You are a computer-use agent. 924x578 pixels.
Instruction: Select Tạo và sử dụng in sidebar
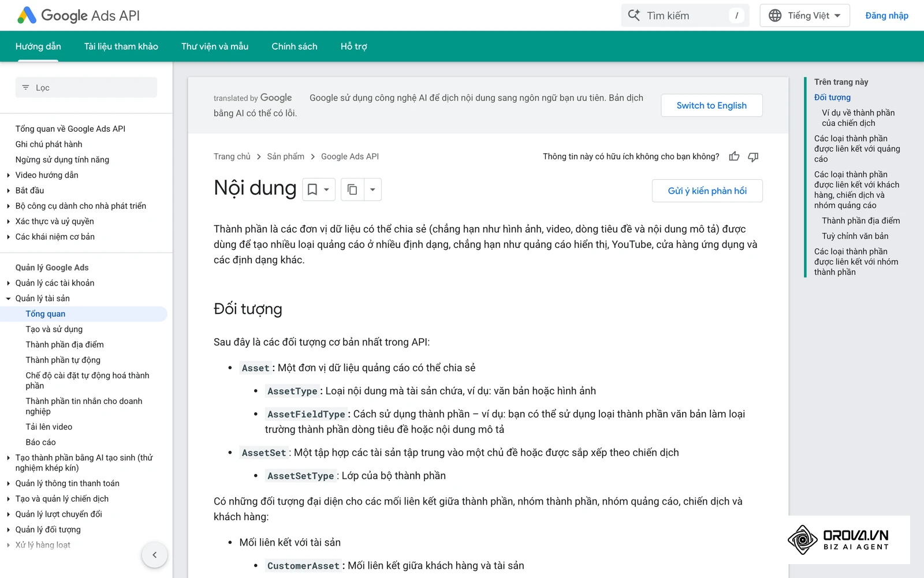[x=54, y=329]
